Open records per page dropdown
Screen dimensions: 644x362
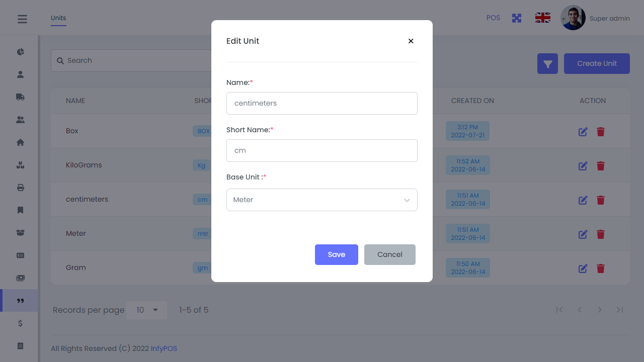click(146, 310)
